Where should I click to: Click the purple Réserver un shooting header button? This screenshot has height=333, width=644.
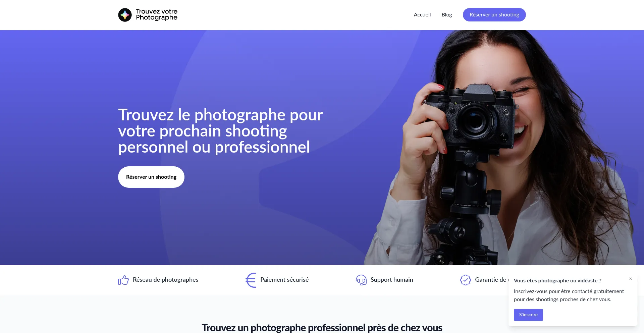(x=494, y=15)
